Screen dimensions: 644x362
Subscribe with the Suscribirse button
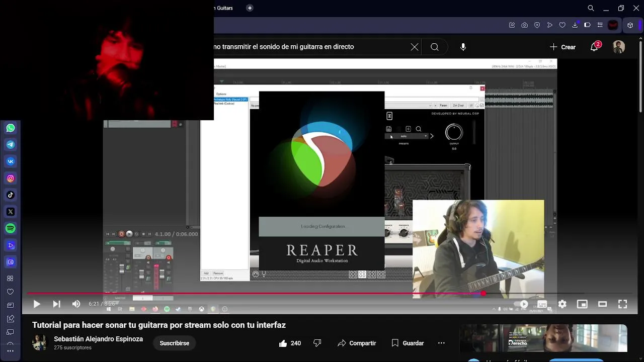click(x=175, y=343)
